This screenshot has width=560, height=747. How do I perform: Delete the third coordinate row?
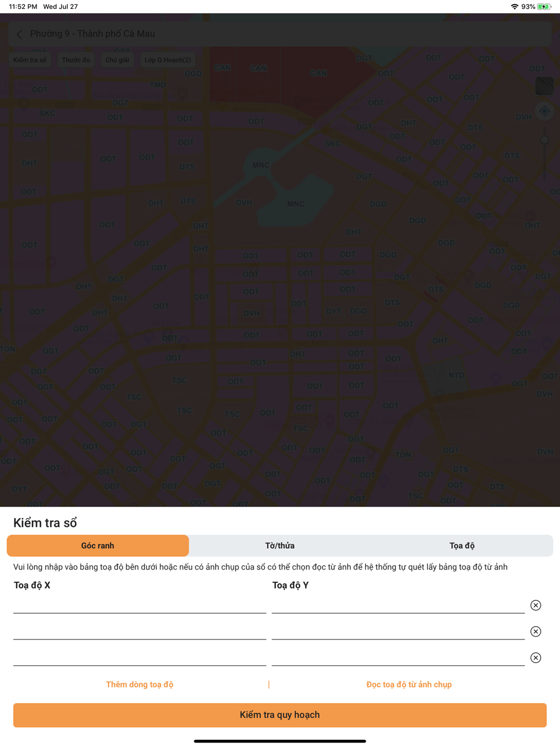tap(535, 658)
